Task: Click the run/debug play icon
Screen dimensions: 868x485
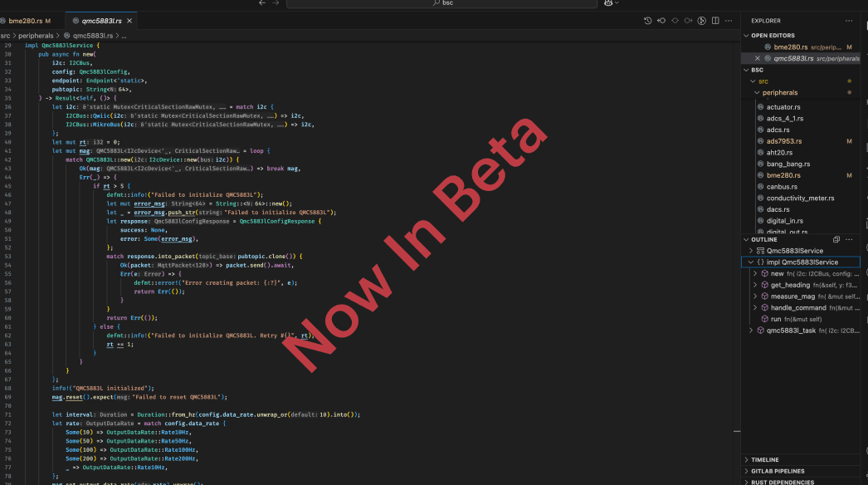Action: coord(702,21)
